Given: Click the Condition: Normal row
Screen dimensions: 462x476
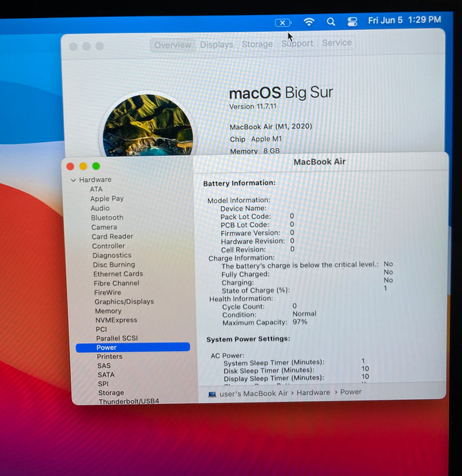Looking at the screenshot, I should click(x=269, y=314).
